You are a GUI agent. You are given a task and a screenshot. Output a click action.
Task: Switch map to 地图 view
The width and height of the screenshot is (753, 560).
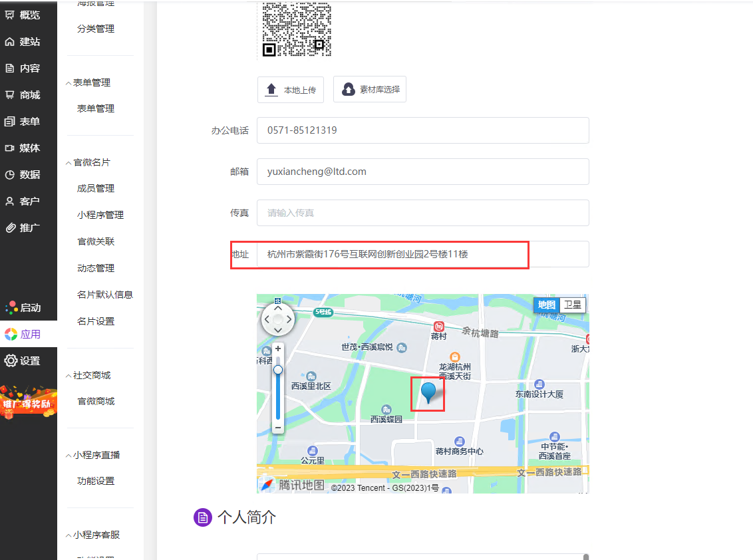[547, 305]
